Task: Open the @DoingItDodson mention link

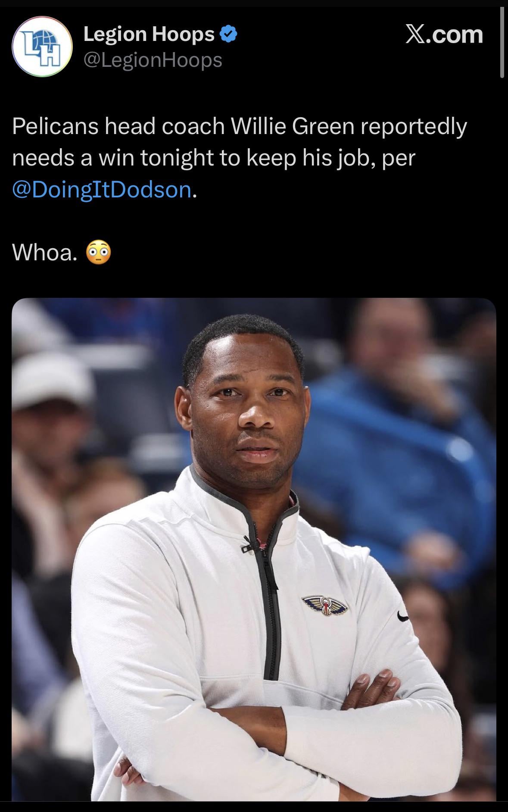Action: click(102, 190)
